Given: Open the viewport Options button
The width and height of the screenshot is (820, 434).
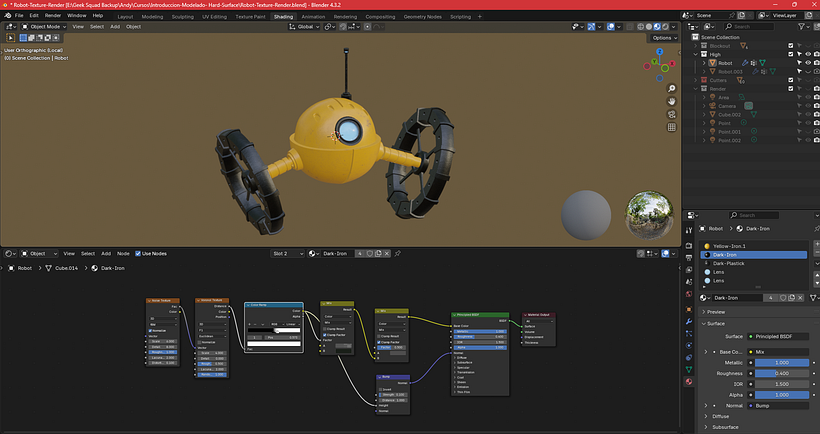Looking at the screenshot, I should (x=664, y=38).
